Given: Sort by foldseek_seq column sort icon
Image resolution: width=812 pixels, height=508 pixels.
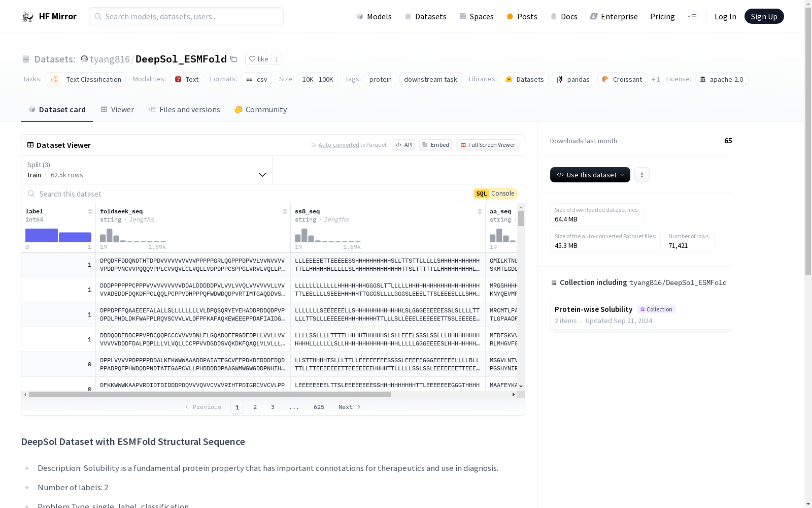Looking at the screenshot, I should (285, 211).
